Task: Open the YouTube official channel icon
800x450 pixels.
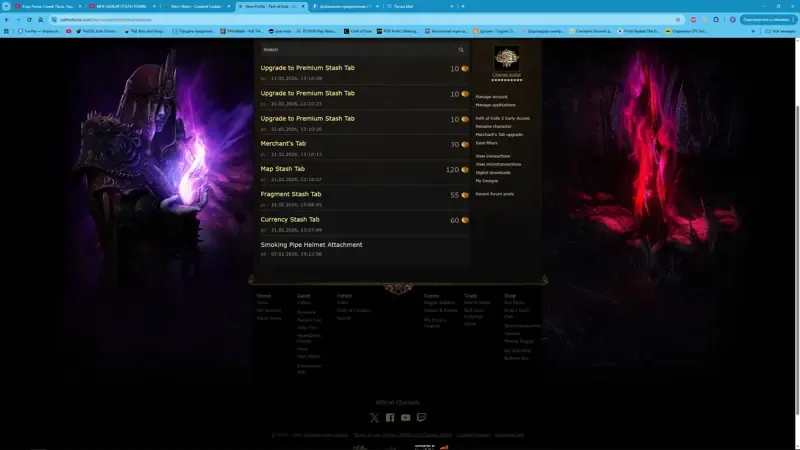Action: pyautogui.click(x=406, y=417)
